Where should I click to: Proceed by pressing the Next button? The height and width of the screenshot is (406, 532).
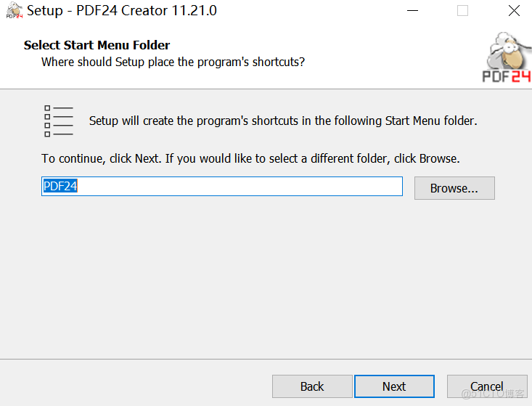pyautogui.click(x=394, y=386)
